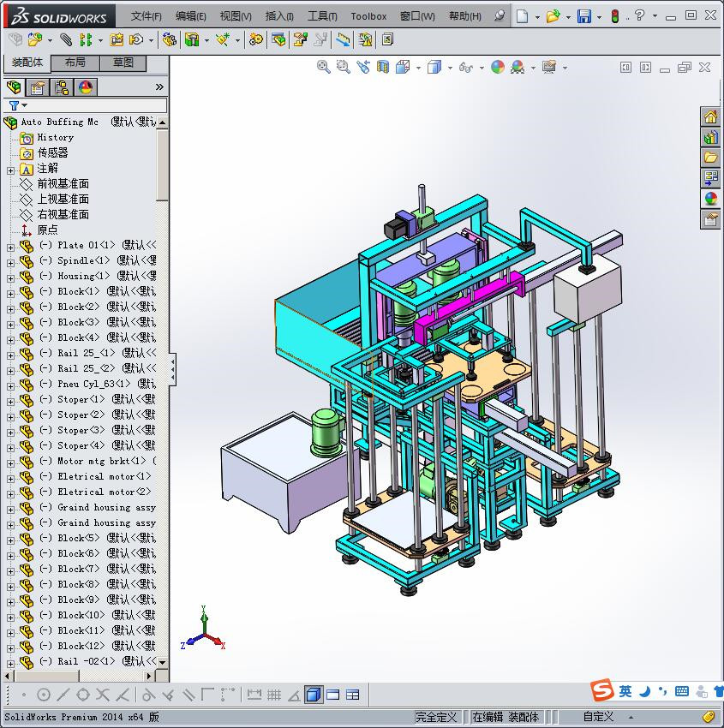
Task: Click the Linear Component Pattern icon
Action: coord(86,40)
